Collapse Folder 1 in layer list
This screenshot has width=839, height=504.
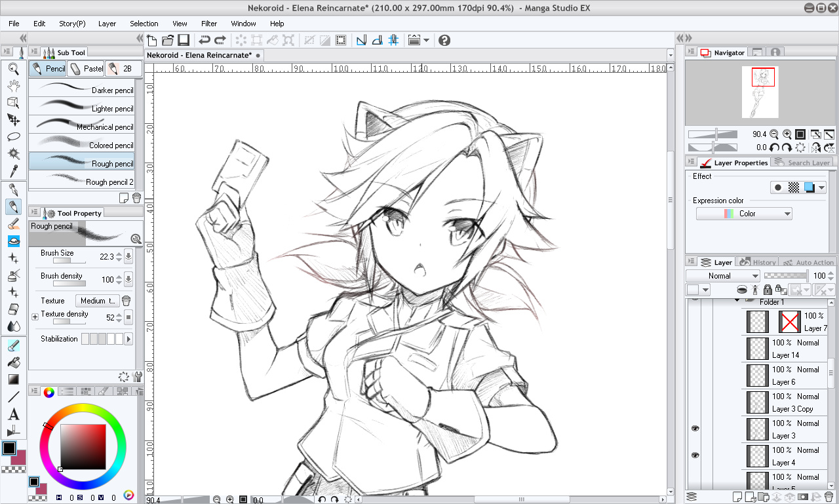tap(737, 301)
